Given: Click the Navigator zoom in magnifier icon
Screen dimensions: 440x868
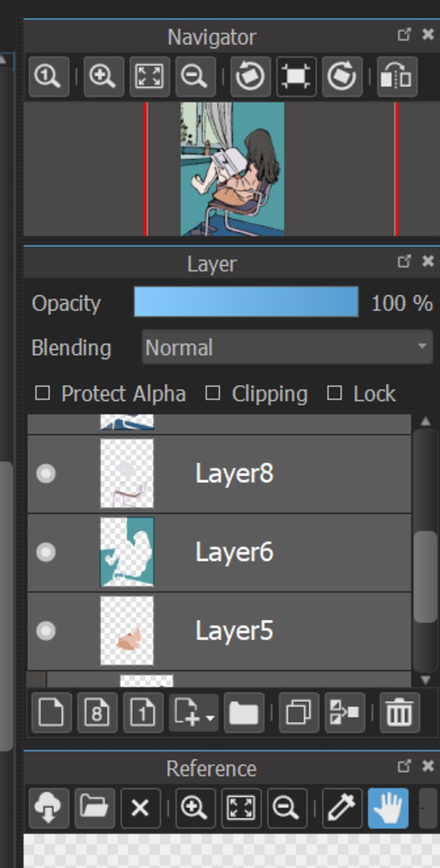Looking at the screenshot, I should (103, 77).
